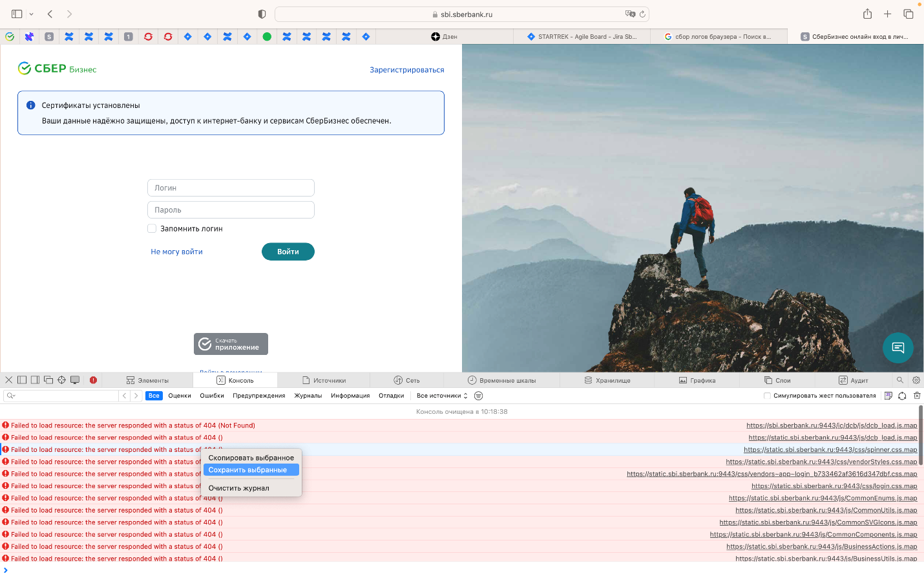Filter console by Информация

pyautogui.click(x=350, y=396)
